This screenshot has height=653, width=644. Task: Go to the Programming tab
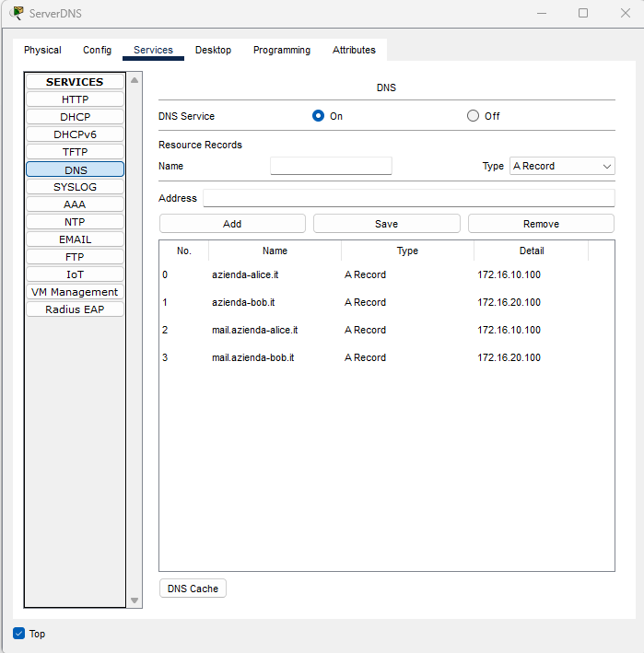[x=282, y=50]
